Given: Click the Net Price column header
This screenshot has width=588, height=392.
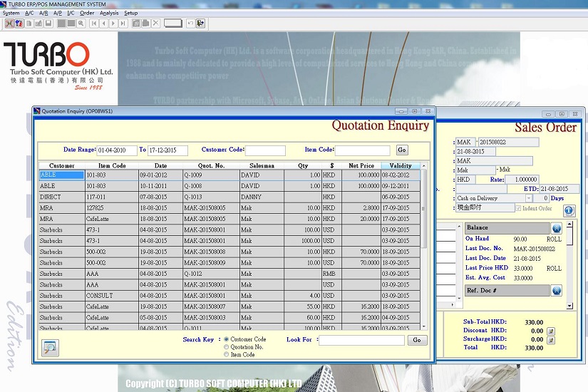Looking at the screenshot, I should tap(361, 165).
